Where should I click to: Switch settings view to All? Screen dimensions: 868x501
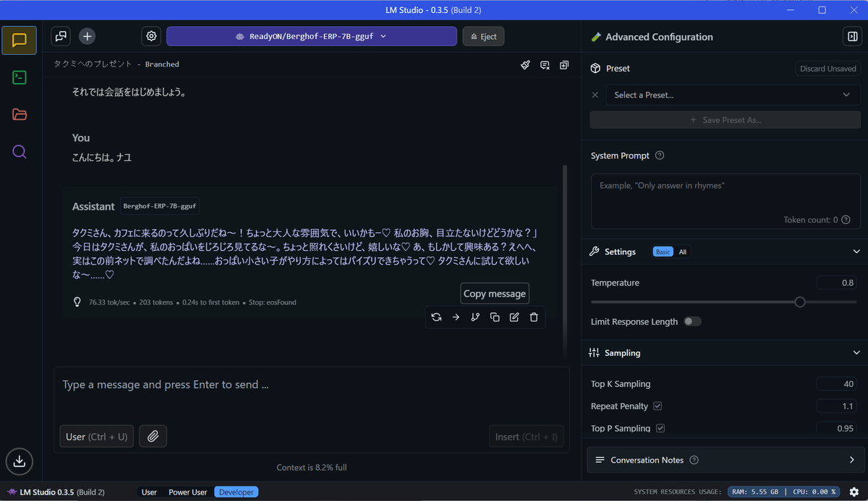coord(683,252)
